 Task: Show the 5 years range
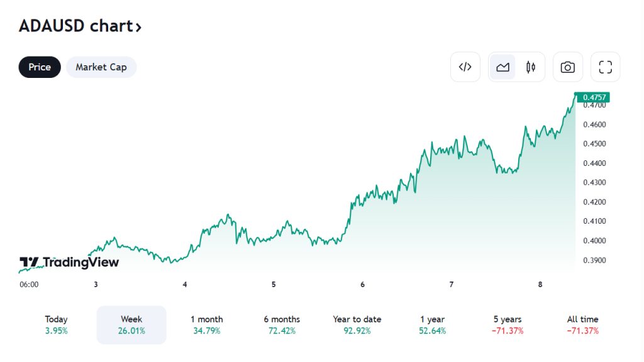pos(508,325)
